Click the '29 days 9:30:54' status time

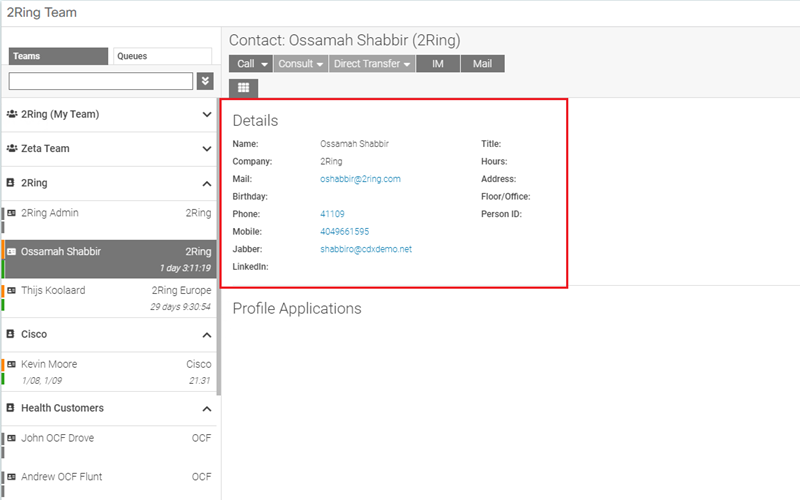click(x=180, y=307)
